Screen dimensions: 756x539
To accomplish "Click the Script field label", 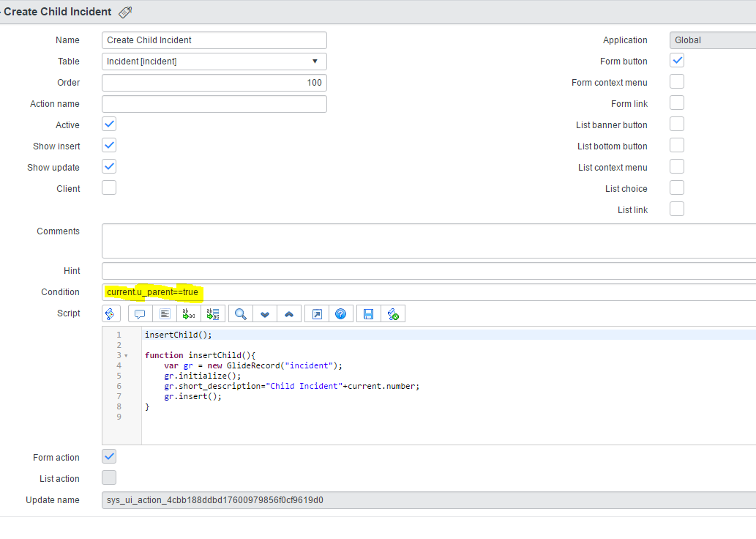I will pos(69,313).
